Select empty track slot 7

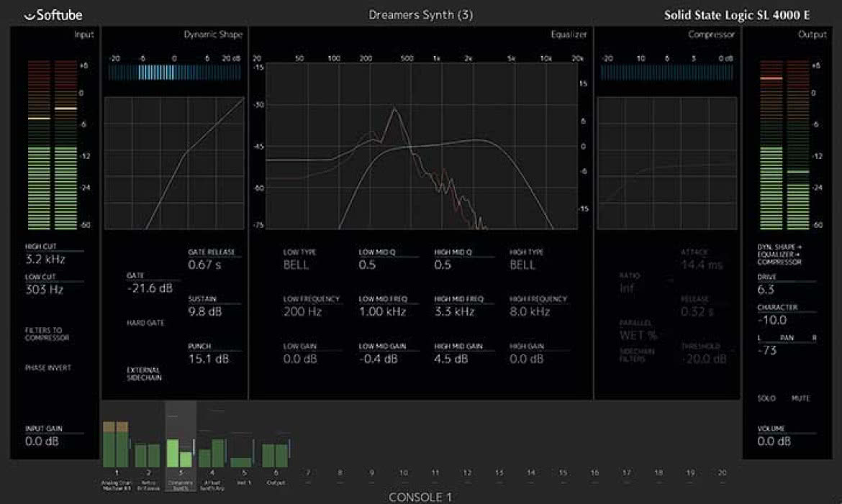click(x=308, y=473)
